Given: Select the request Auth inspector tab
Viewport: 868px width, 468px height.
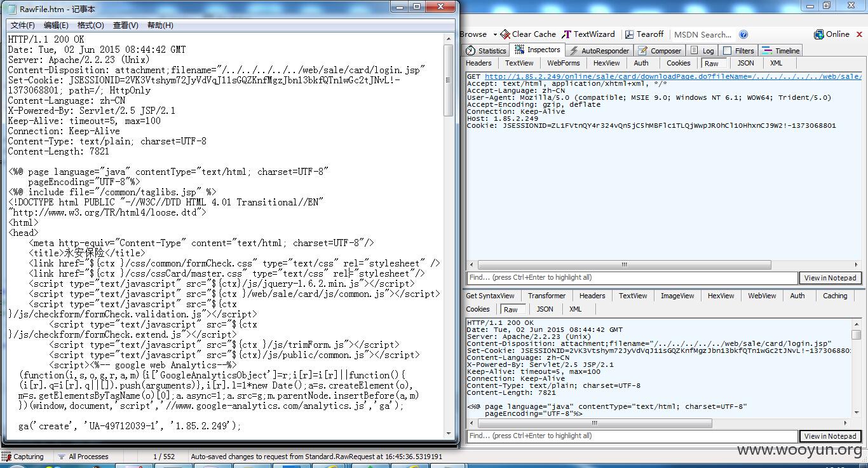Looking at the screenshot, I should pos(641,63).
